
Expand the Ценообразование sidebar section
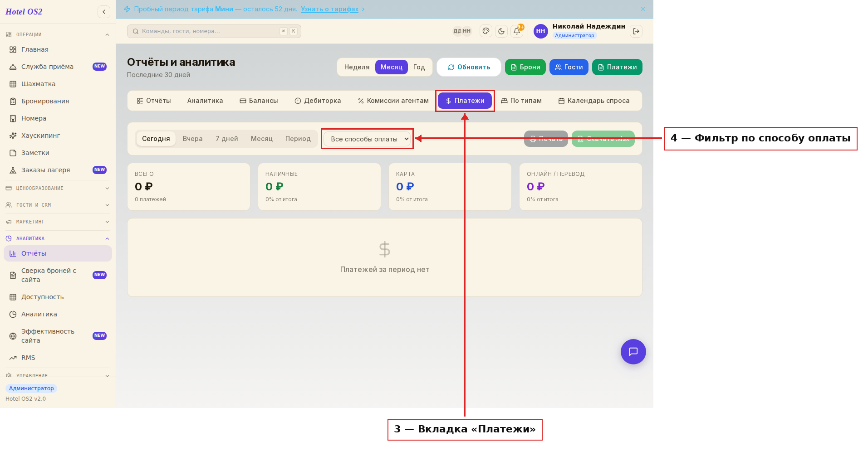click(58, 188)
